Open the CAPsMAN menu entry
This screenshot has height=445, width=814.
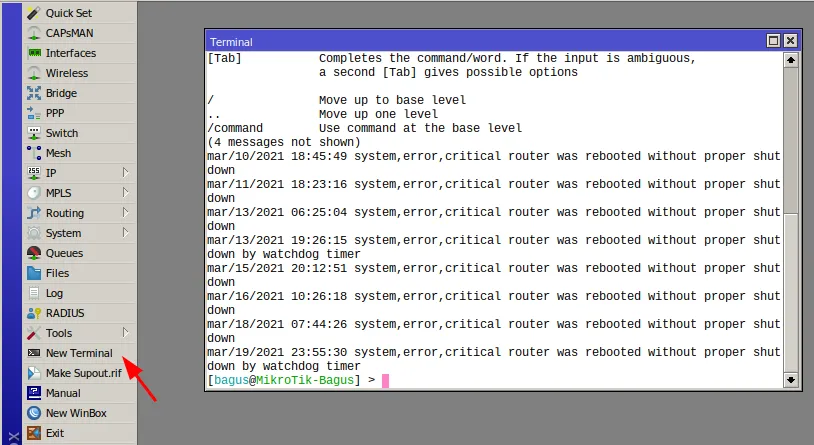coord(70,33)
